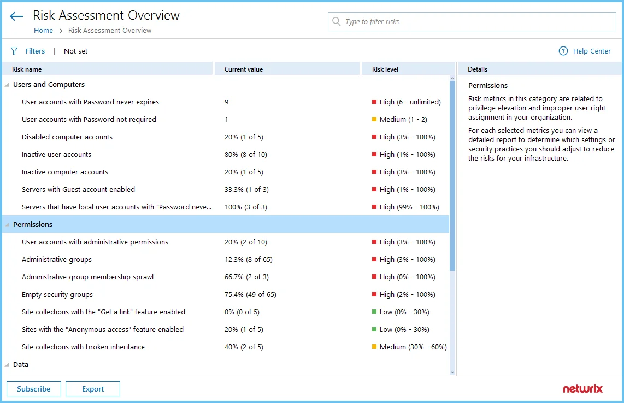Click the Export button
Viewport: 624px width, 403px height.
point(93,389)
